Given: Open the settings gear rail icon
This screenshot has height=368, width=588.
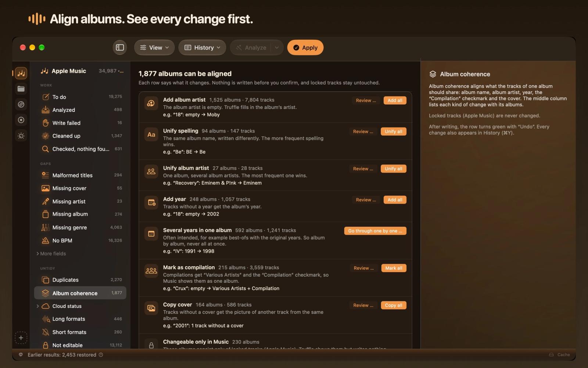Looking at the screenshot, I should (21, 136).
